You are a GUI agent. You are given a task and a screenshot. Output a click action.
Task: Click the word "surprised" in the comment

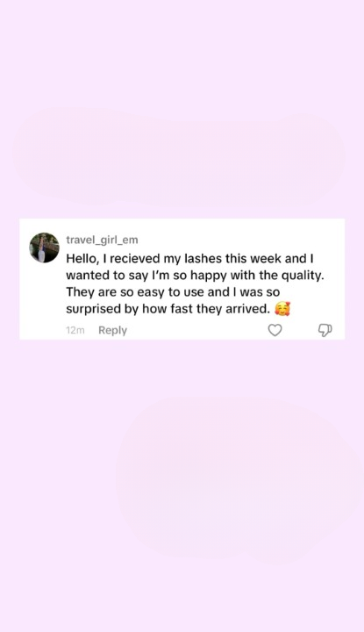94,309
